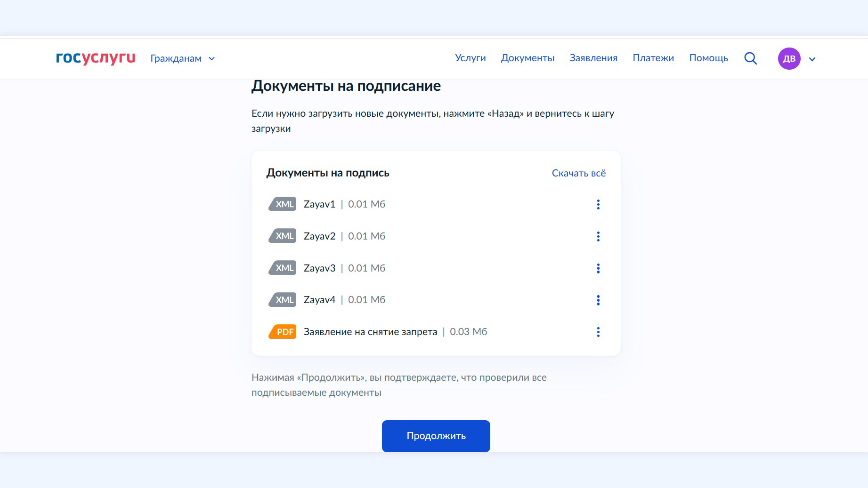Expand the Гражданам dropdown
The width and height of the screenshot is (868, 488).
point(182,58)
